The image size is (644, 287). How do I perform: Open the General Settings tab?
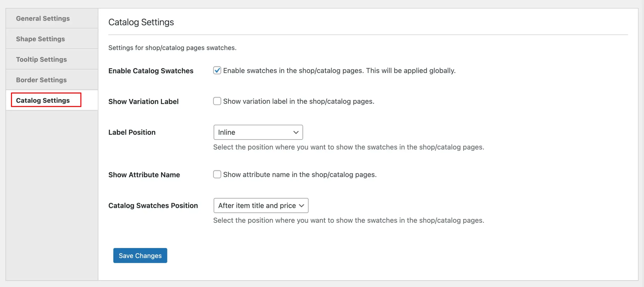coord(43,18)
